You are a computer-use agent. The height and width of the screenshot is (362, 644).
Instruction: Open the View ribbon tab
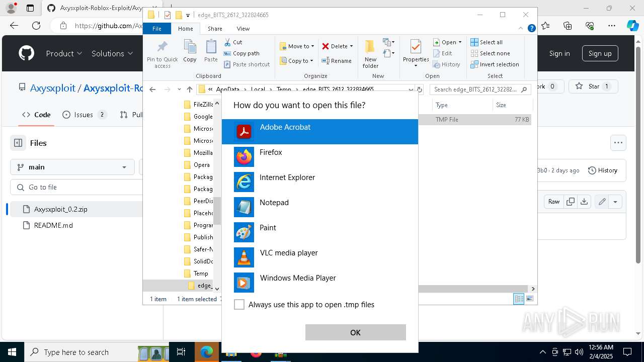243,29
